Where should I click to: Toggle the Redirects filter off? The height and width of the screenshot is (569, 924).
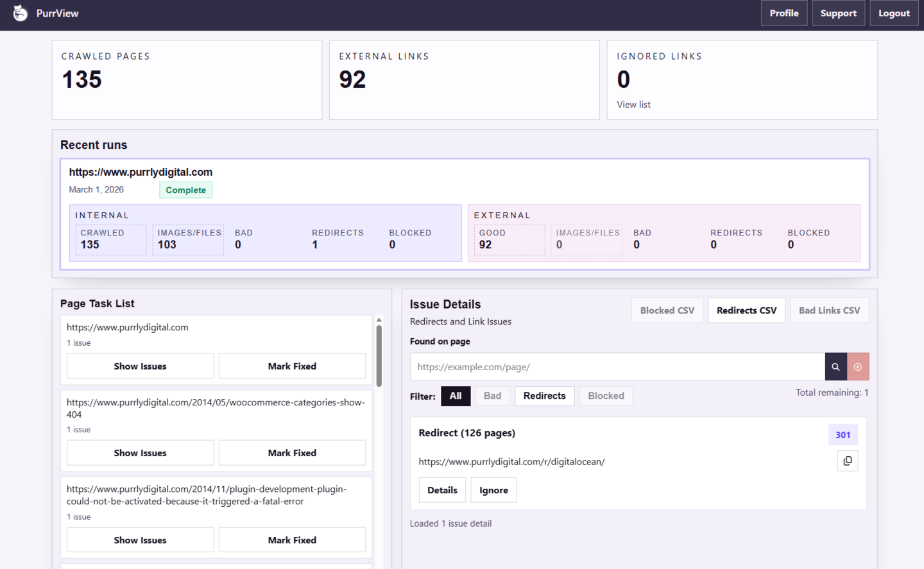[x=544, y=396]
